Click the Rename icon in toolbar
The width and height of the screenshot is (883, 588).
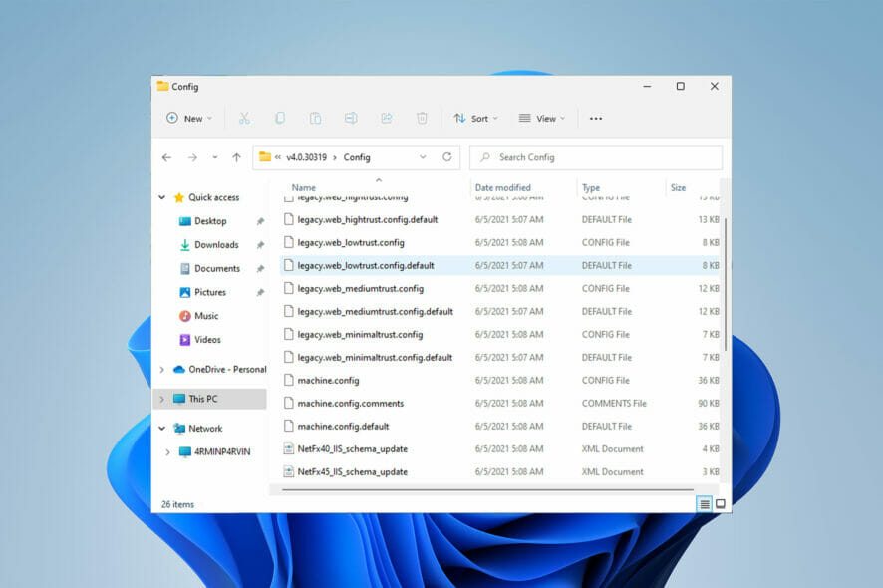pos(351,118)
